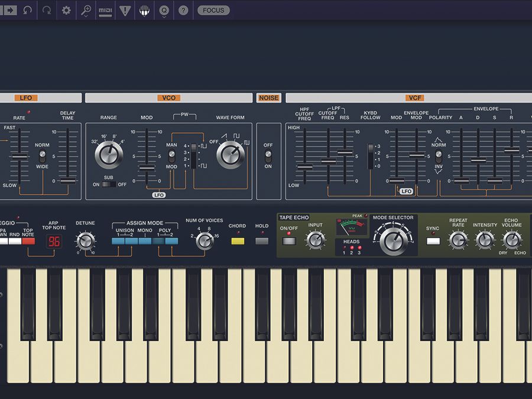Click the warning triangle panic icon

[x=125, y=11]
